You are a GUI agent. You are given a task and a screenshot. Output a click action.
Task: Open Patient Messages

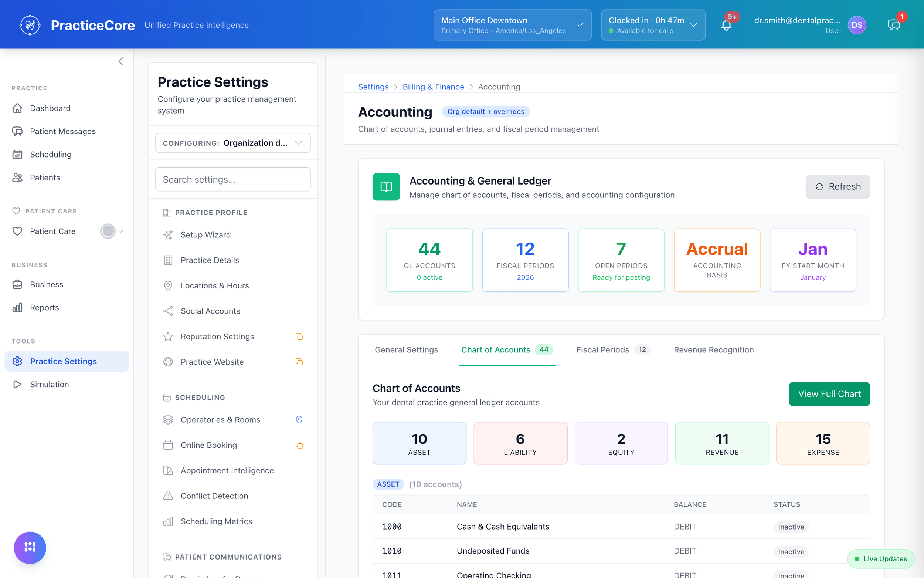coord(67,131)
